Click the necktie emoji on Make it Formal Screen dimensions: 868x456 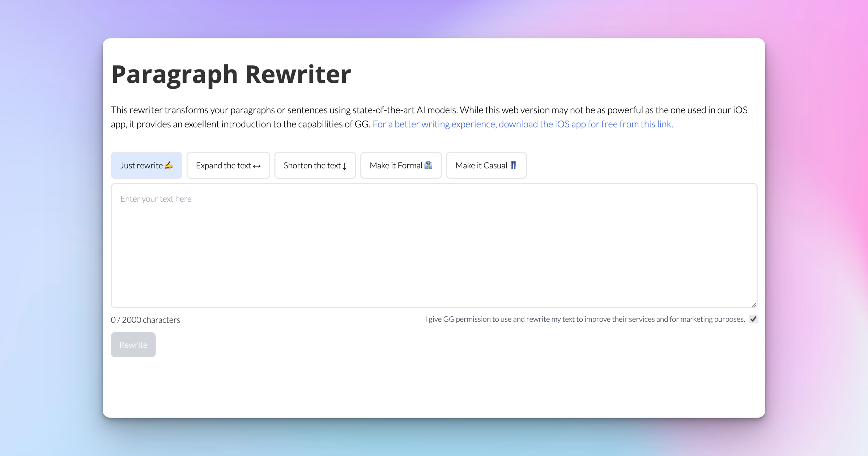[429, 165]
